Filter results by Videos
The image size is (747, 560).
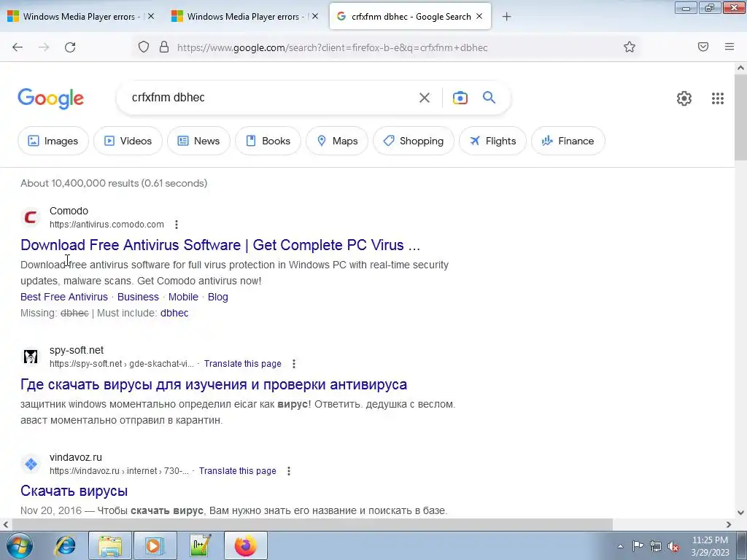tap(128, 141)
